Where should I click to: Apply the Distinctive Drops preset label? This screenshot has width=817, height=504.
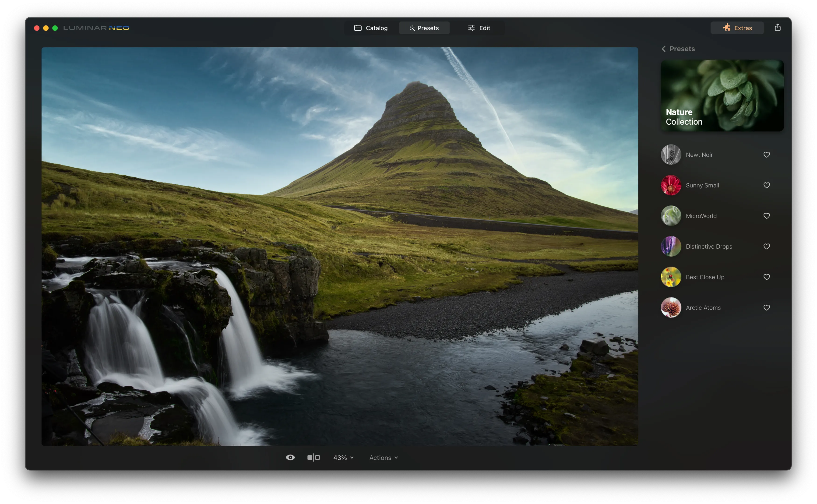point(709,247)
